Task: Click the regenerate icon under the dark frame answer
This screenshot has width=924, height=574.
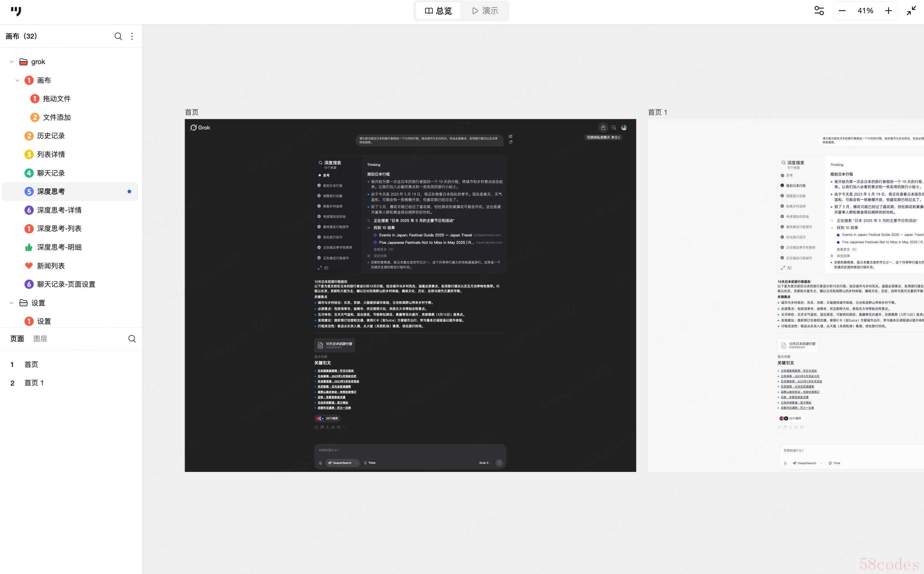Action: (316, 427)
